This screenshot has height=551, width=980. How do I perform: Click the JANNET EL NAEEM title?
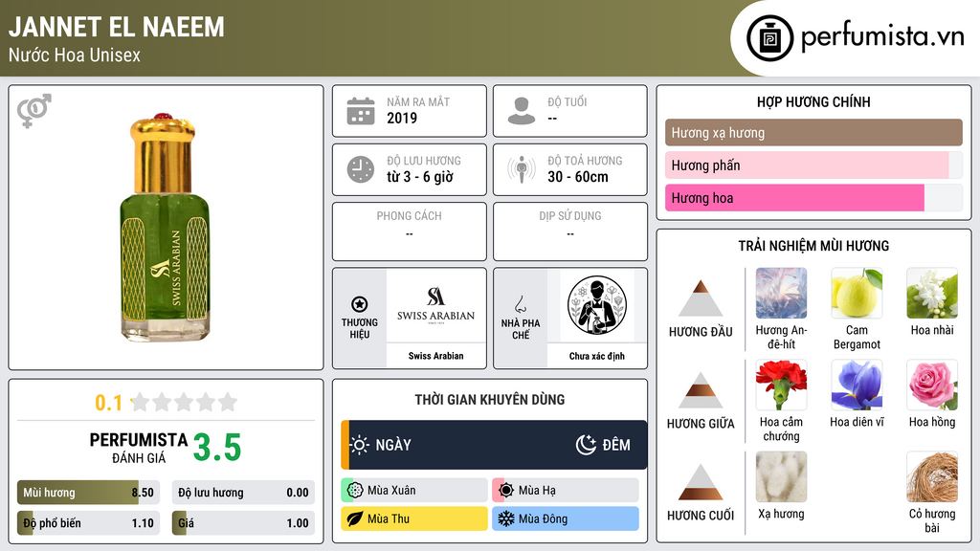pyautogui.click(x=116, y=27)
